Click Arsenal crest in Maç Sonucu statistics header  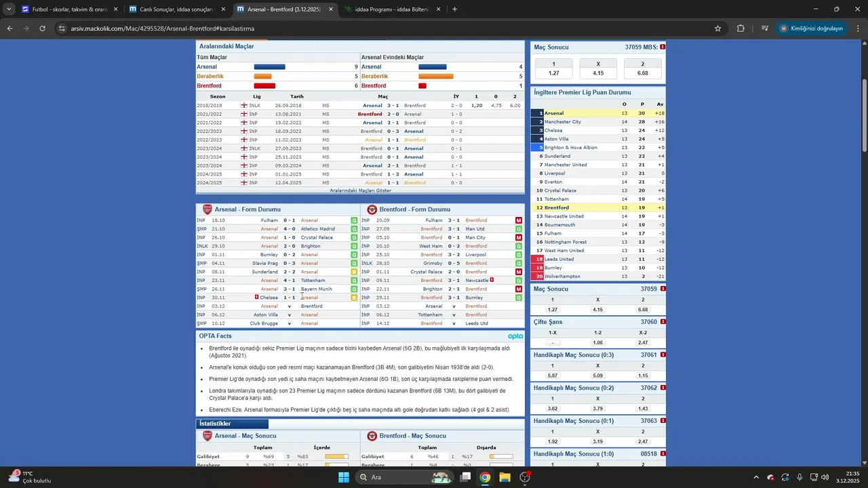tap(208, 436)
